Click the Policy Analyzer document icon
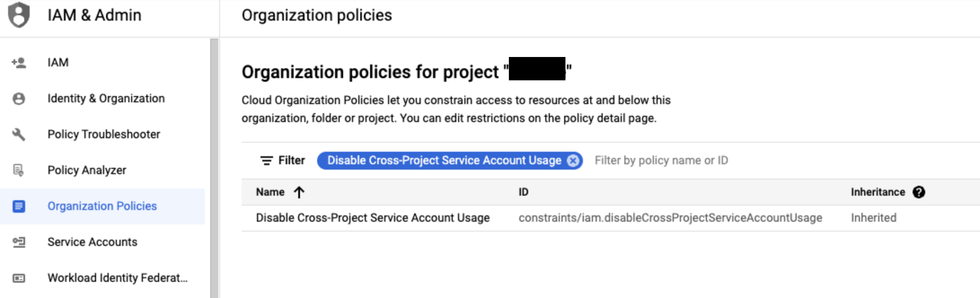This screenshot has height=298, width=980. point(19,170)
